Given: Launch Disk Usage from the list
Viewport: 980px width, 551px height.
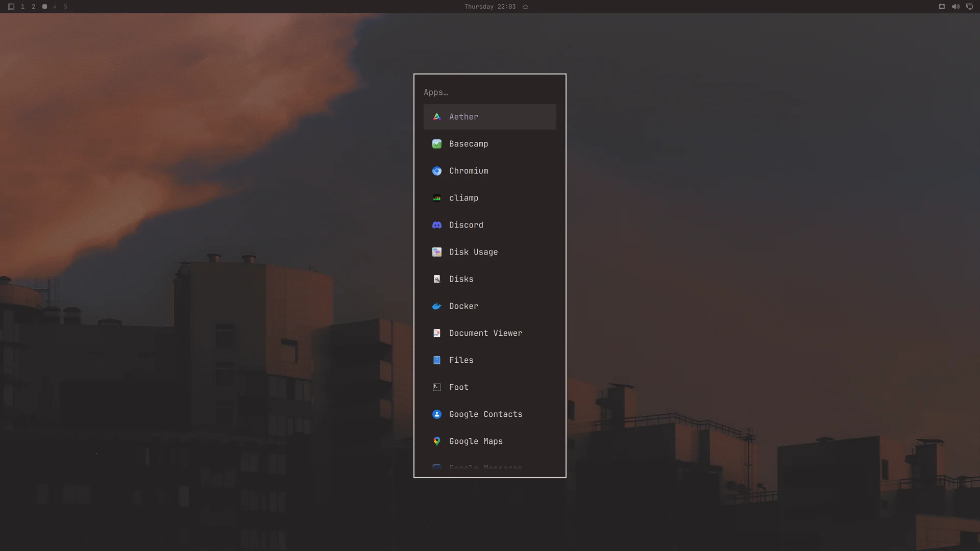Looking at the screenshot, I should coord(490,252).
